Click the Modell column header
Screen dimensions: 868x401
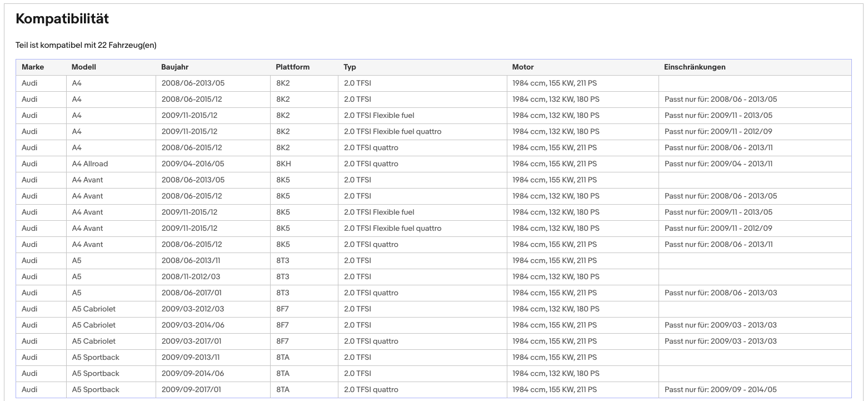(84, 67)
